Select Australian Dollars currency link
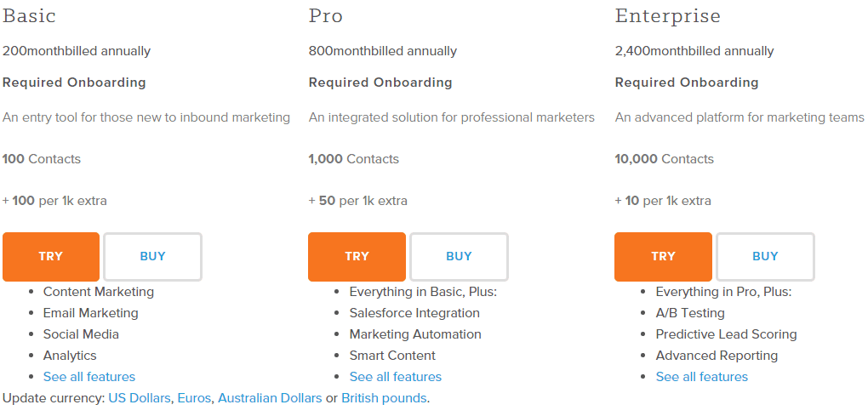Image resolution: width=868 pixels, height=416 pixels. click(x=270, y=398)
